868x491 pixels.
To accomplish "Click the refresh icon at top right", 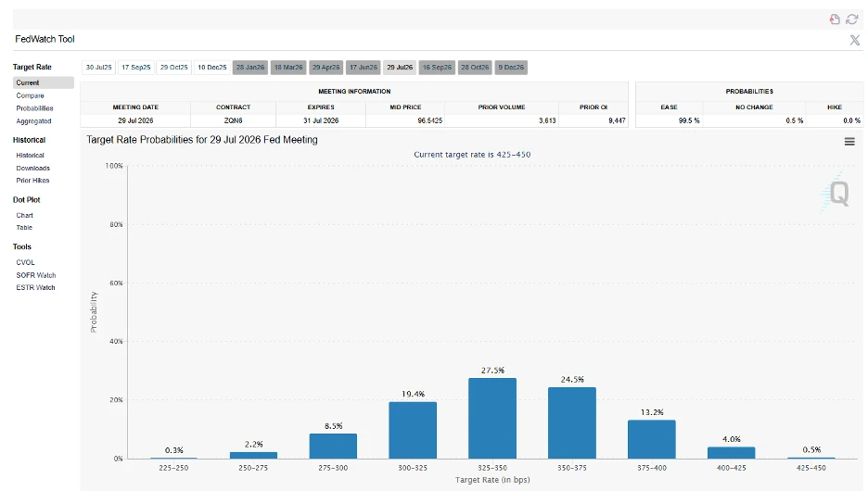I will point(851,19).
